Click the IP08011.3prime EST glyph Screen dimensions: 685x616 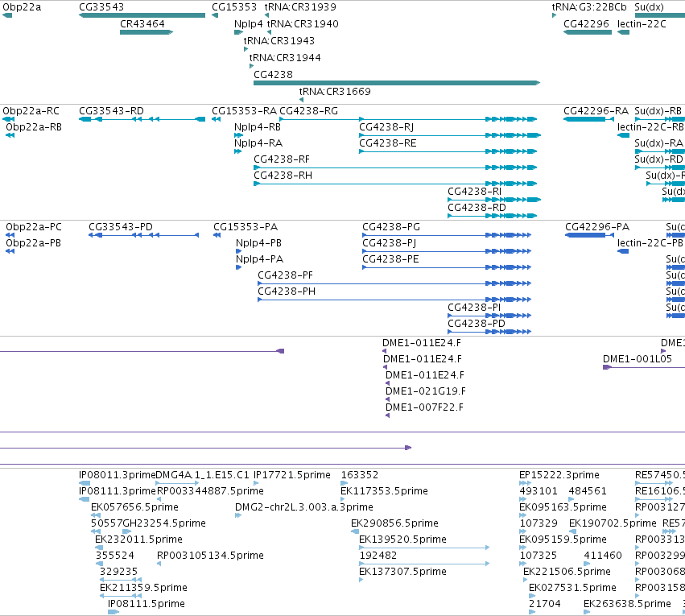pos(85,483)
